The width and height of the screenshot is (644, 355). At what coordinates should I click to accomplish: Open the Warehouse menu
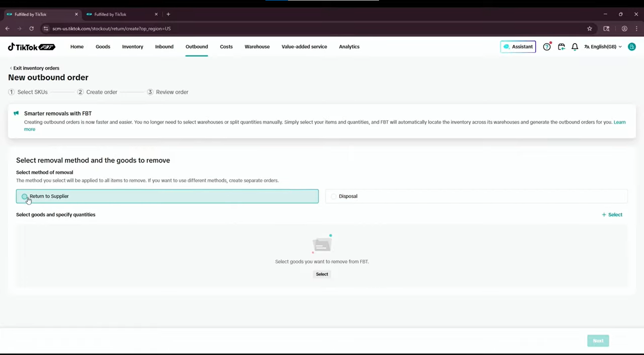257,47
